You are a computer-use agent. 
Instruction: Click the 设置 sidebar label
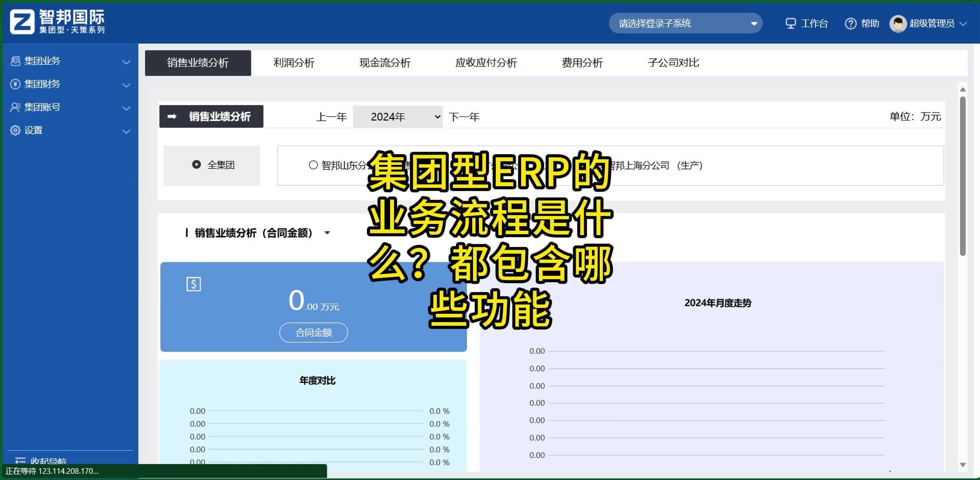coord(33,130)
